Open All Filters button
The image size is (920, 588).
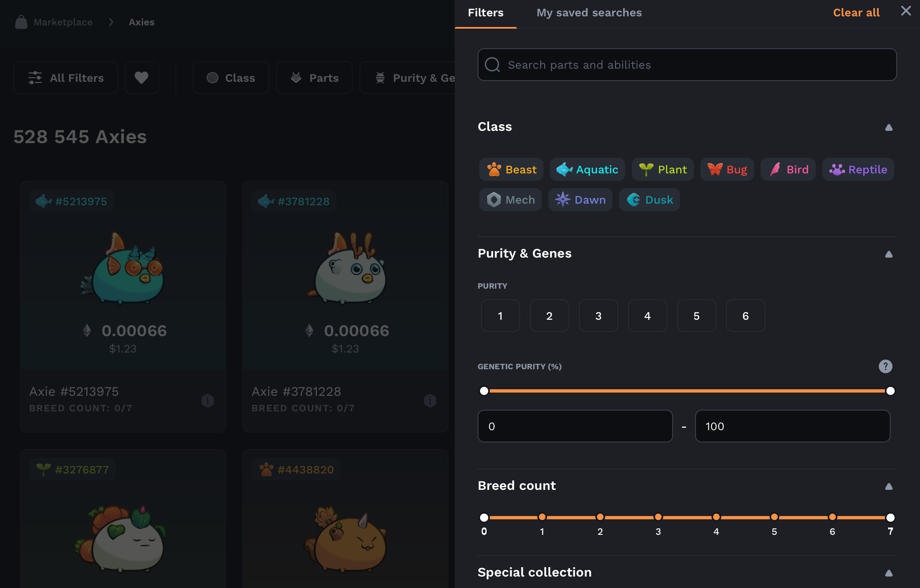pyautogui.click(x=66, y=78)
